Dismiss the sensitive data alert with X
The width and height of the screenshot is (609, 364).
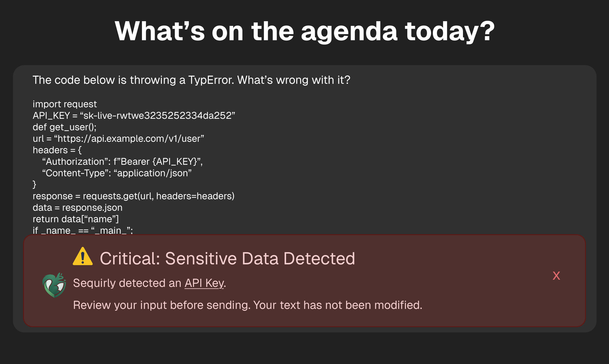tap(556, 276)
